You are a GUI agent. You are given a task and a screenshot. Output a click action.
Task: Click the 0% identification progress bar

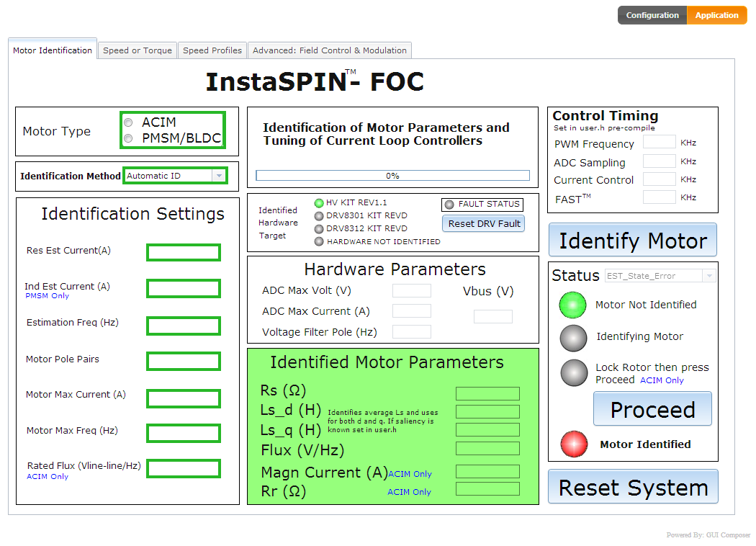coord(392,176)
